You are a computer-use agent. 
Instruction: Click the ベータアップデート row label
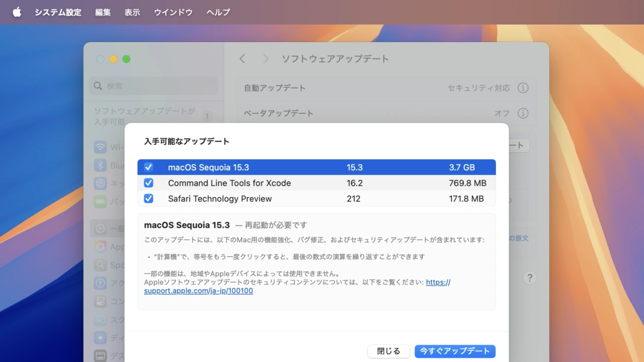pyautogui.click(x=279, y=113)
